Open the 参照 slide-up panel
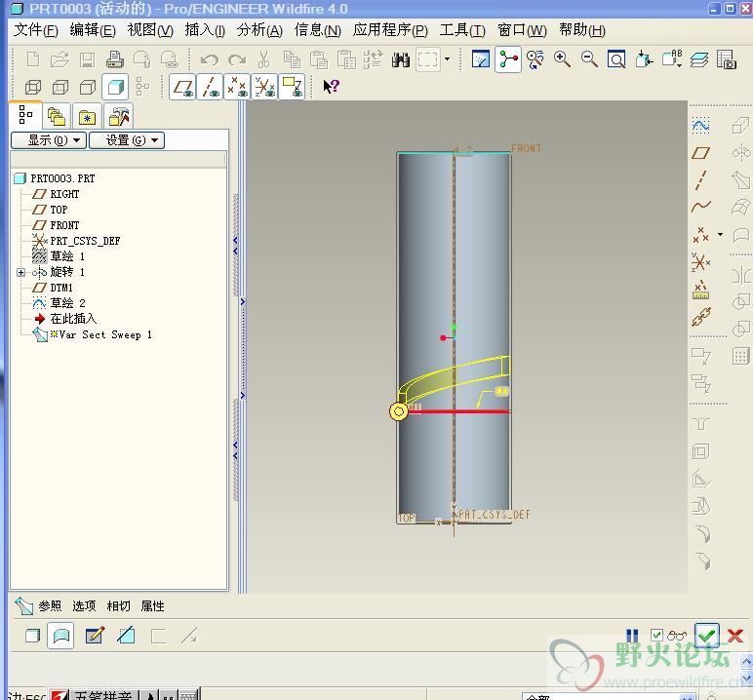753x700 pixels. [x=50, y=605]
